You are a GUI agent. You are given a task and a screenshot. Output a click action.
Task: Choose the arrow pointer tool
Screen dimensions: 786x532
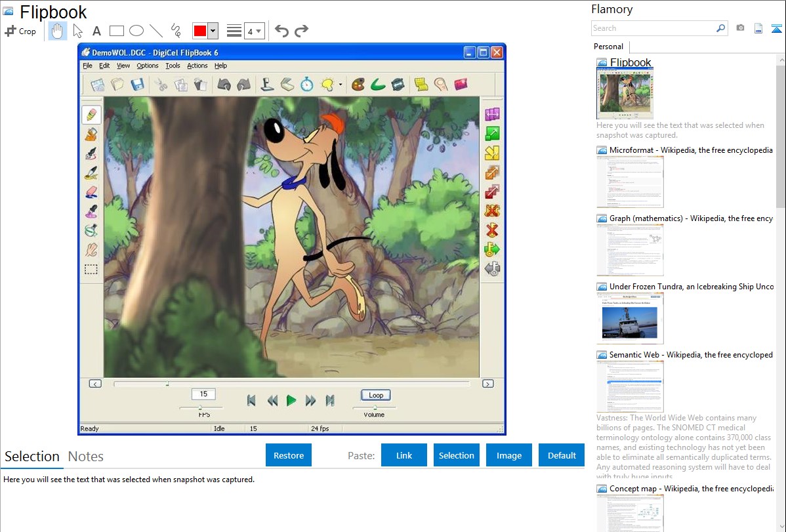click(77, 31)
